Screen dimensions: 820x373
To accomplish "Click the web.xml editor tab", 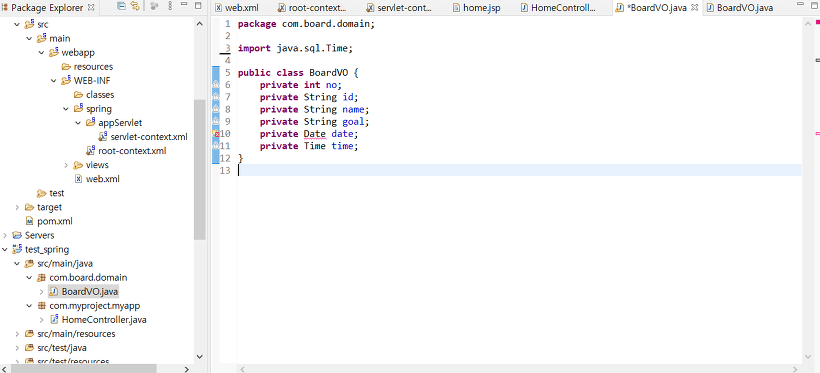I will pyautogui.click(x=236, y=8).
